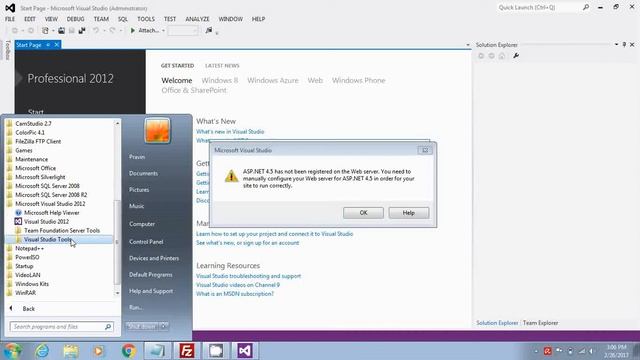Select Office & SharePoint section
This screenshot has width=640, height=360.
[x=194, y=91]
